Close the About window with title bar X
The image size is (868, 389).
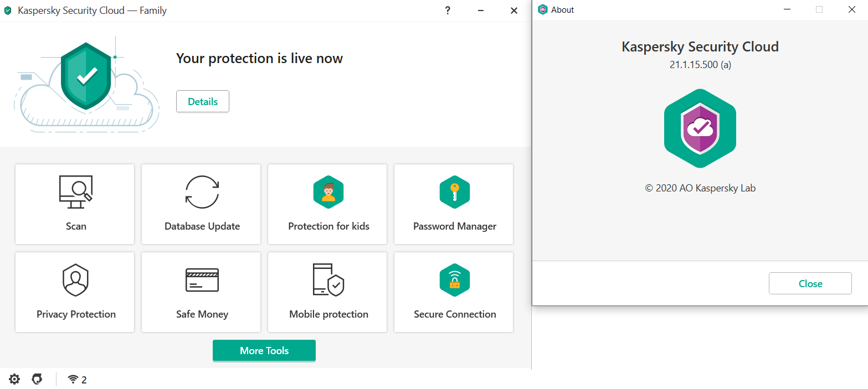click(852, 9)
